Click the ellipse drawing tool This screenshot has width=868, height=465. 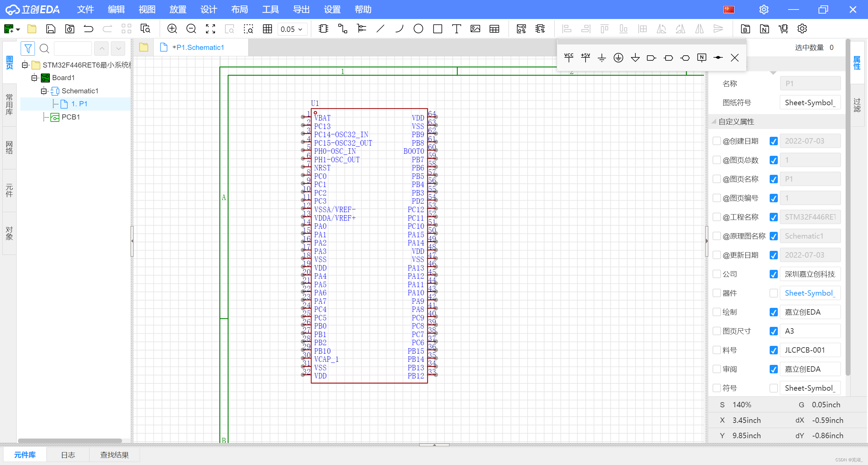pyautogui.click(x=418, y=29)
